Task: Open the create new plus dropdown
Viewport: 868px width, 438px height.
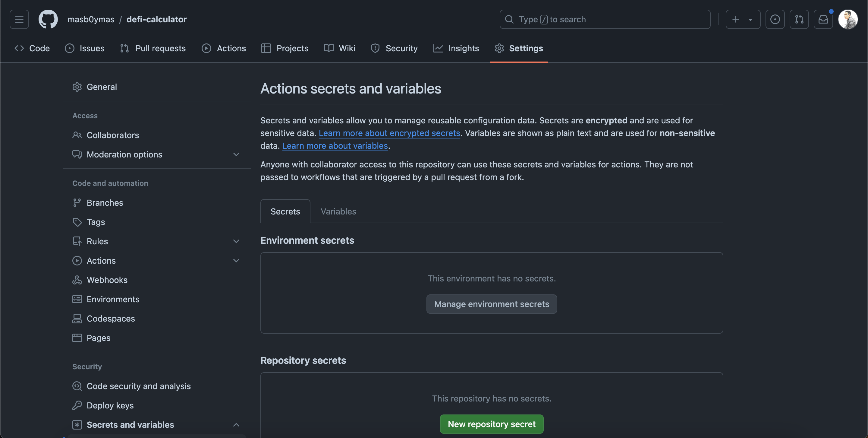Action: click(742, 19)
